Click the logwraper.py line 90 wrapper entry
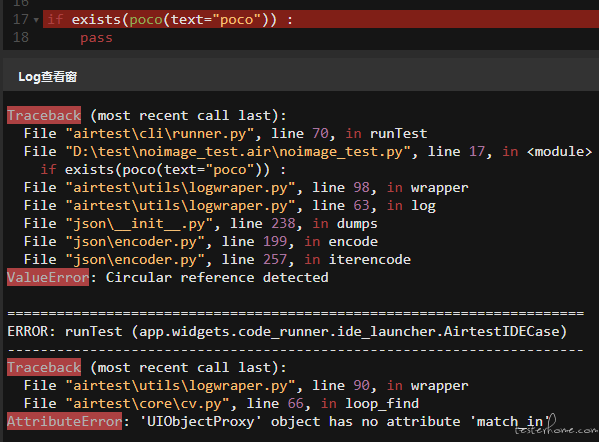 246,386
